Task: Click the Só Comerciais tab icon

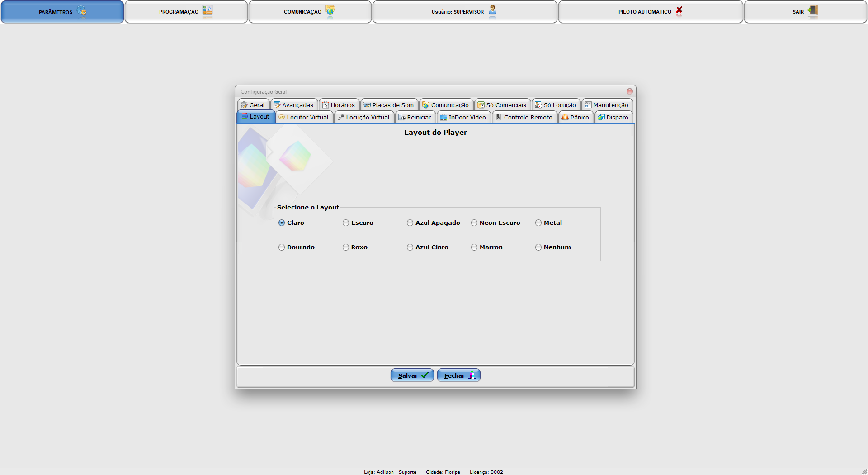Action: pos(481,105)
